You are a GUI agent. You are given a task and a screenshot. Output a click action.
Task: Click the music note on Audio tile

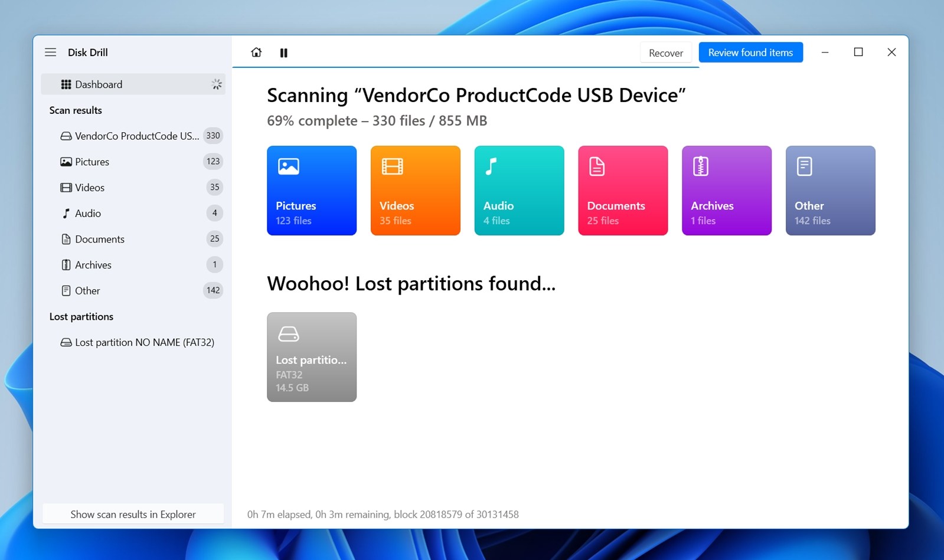491,166
